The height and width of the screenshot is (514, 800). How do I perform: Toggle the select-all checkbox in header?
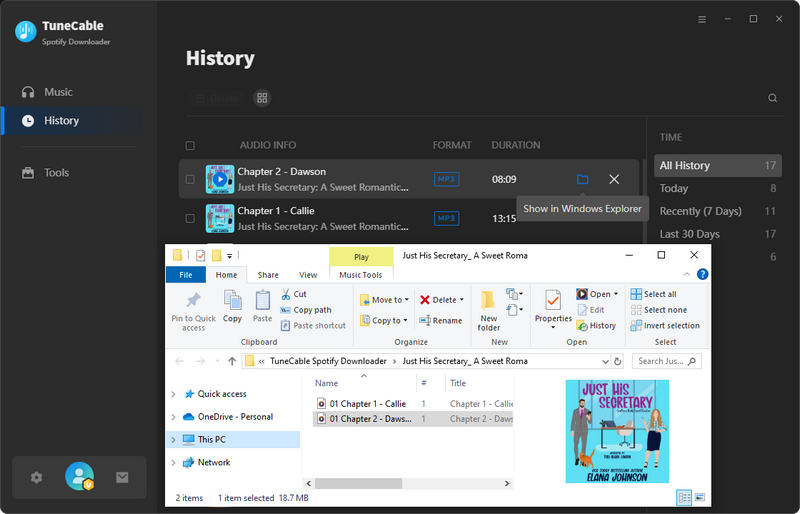click(190, 146)
